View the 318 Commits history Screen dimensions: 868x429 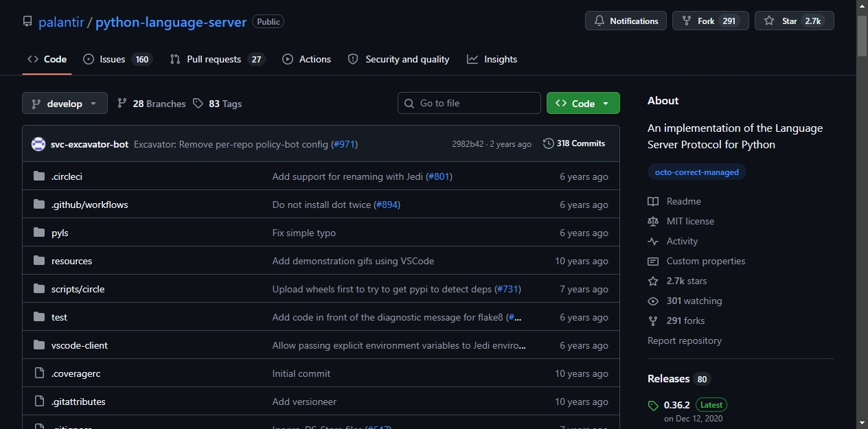click(x=574, y=143)
